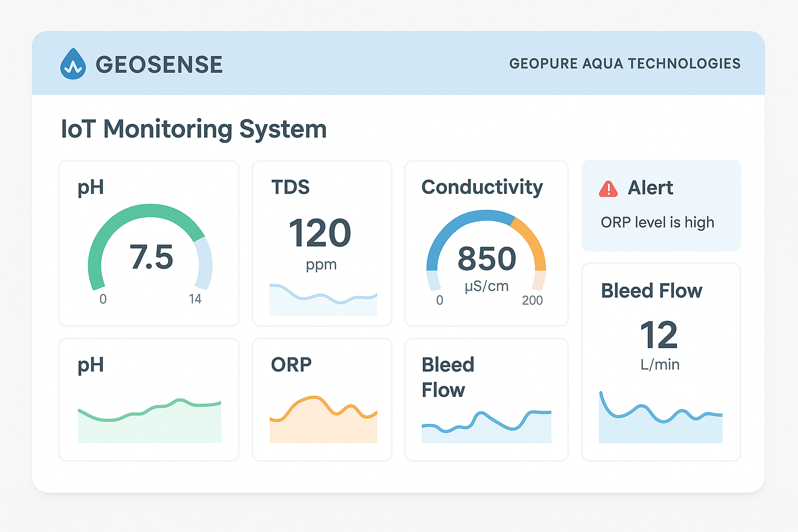Click the GeoSense water drop logo icon
This screenshot has height=532, width=798.
(x=73, y=64)
